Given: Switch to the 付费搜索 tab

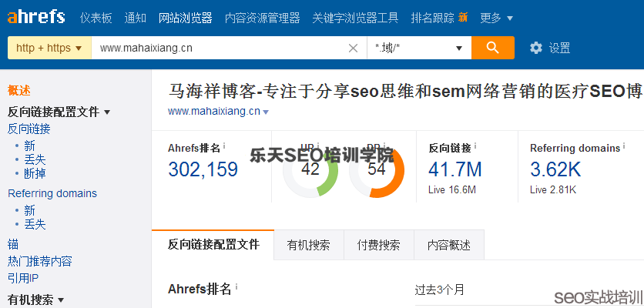Looking at the screenshot, I should (378, 245).
